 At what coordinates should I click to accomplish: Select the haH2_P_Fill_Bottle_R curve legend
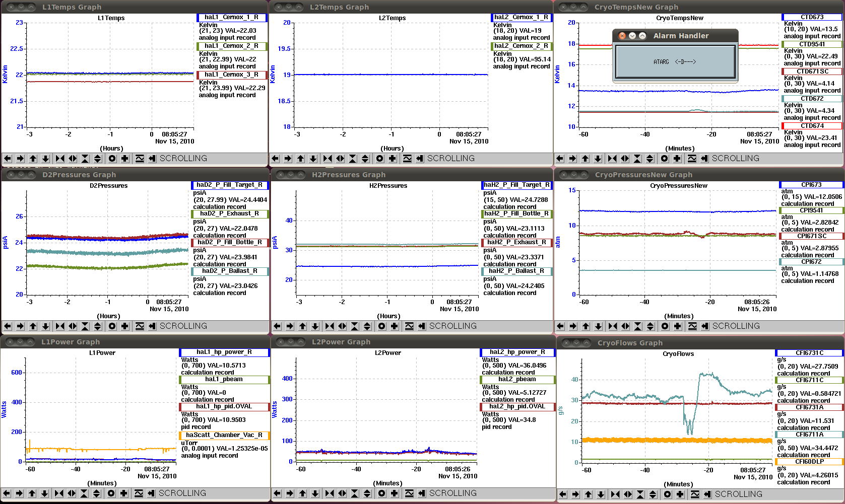click(x=517, y=214)
